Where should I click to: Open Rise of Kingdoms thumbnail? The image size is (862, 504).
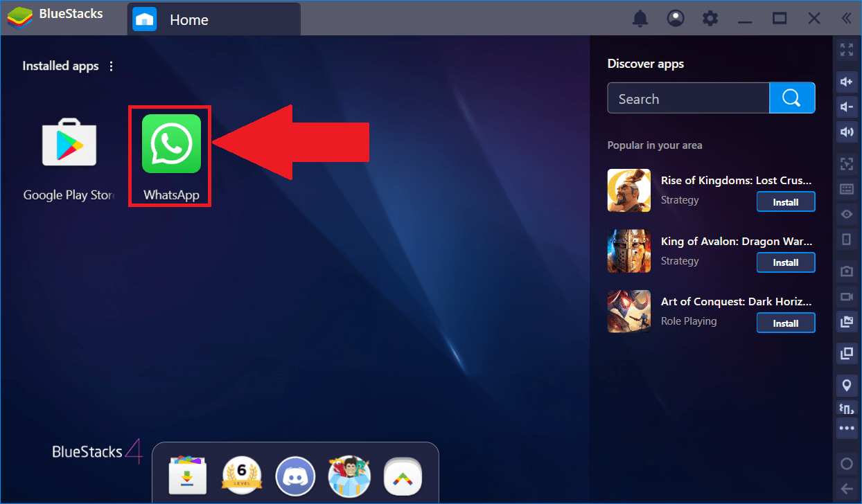pos(629,190)
